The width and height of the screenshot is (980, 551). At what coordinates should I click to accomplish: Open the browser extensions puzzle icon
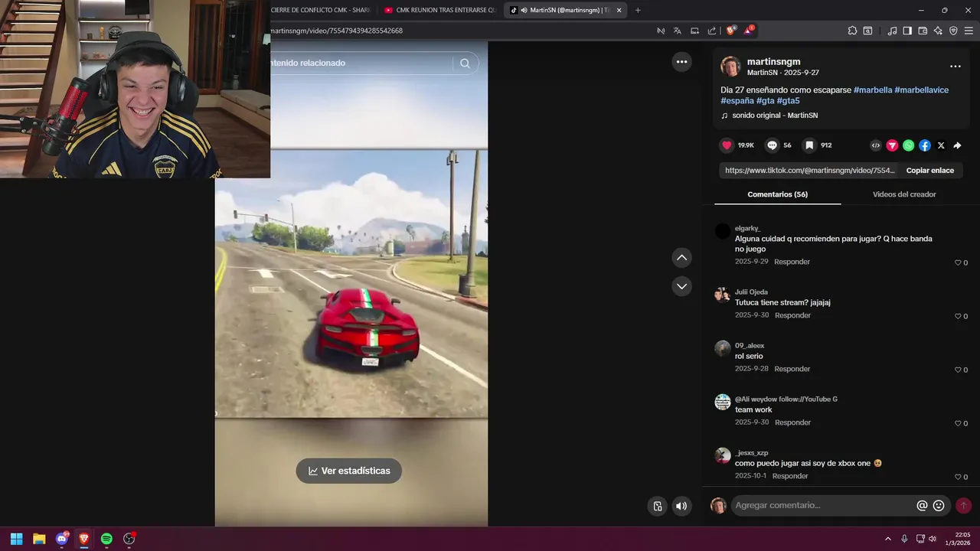pos(852,31)
